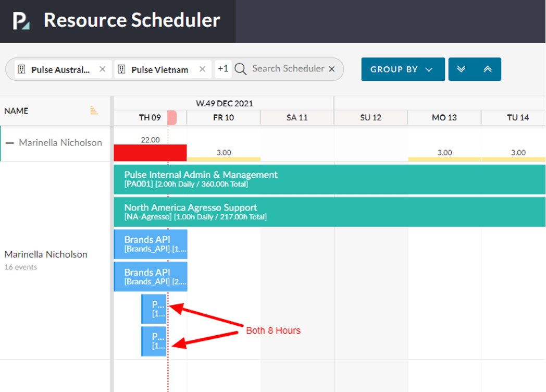
Task: Click the Pulse P logo icon
Action: pyautogui.click(x=21, y=20)
